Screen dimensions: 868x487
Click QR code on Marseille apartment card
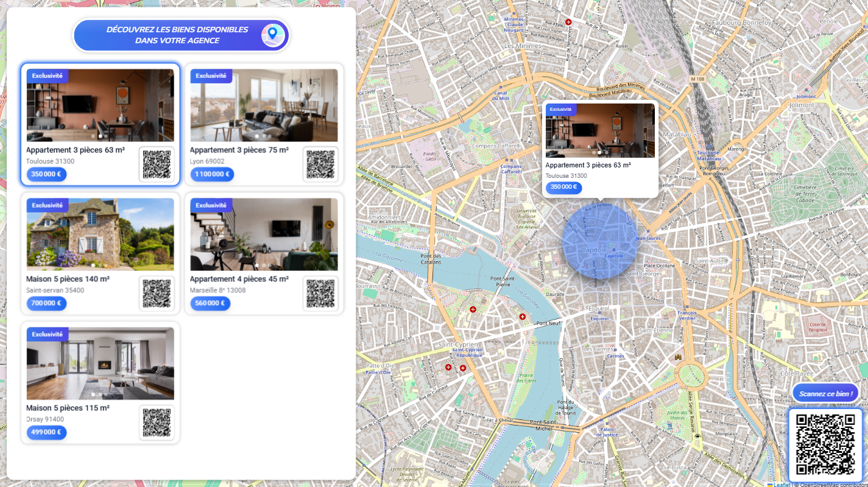coord(320,293)
